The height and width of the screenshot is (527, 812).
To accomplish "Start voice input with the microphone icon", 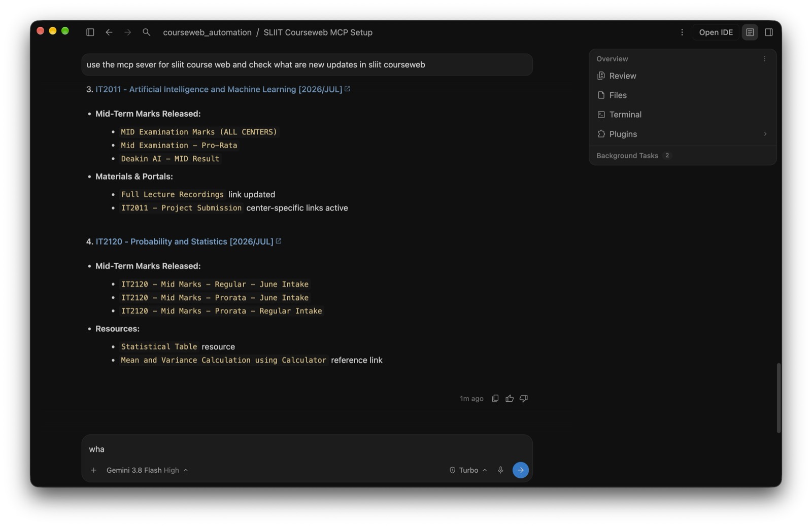I will pyautogui.click(x=500, y=470).
